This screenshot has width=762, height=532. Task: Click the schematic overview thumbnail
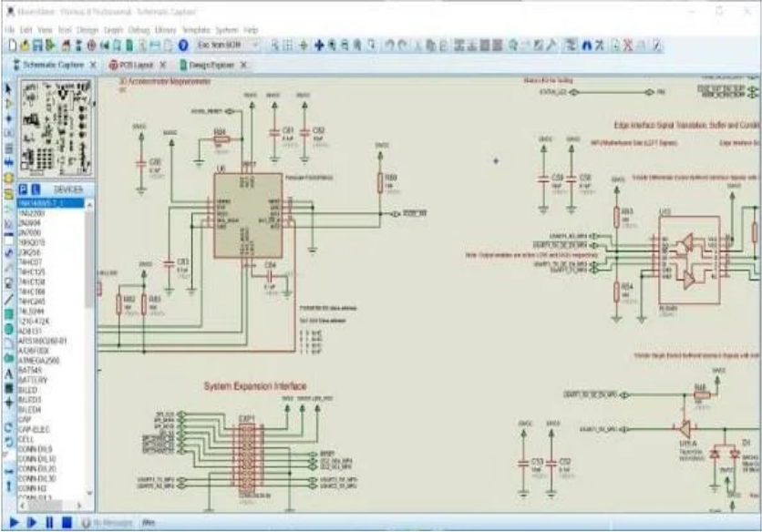(56, 128)
